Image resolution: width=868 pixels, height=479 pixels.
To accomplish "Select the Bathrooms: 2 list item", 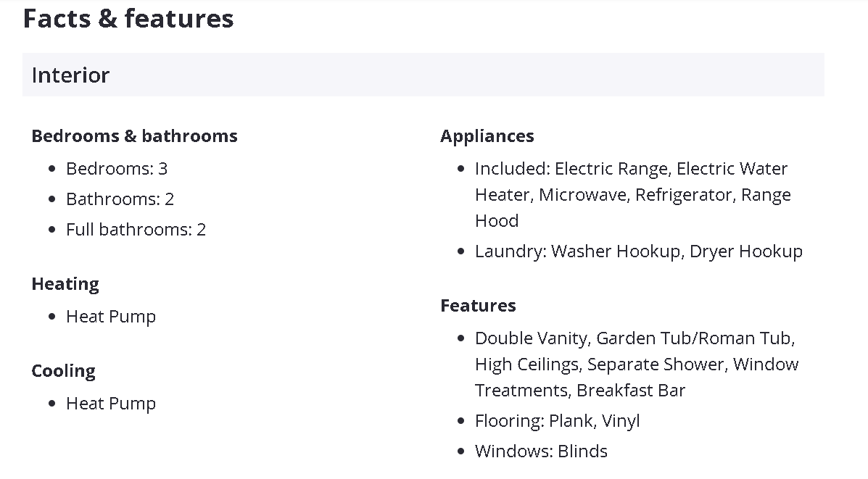I will [x=120, y=199].
